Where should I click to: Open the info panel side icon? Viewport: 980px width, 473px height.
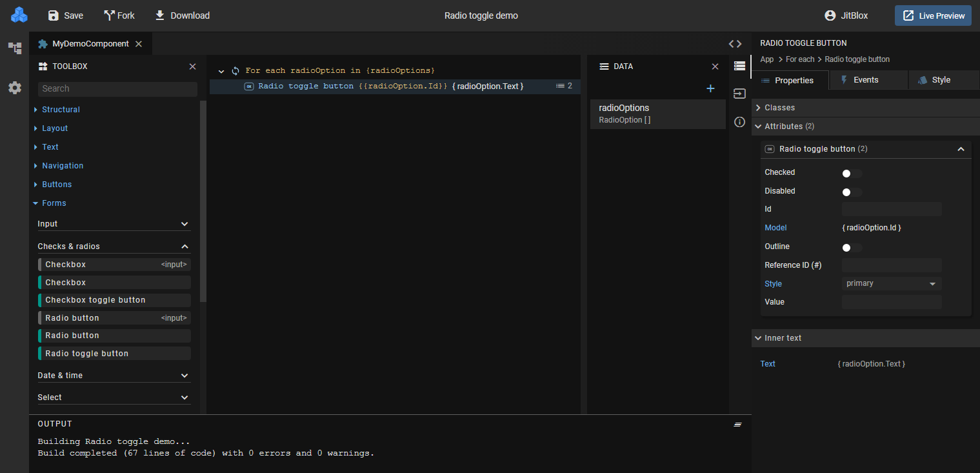pos(740,122)
